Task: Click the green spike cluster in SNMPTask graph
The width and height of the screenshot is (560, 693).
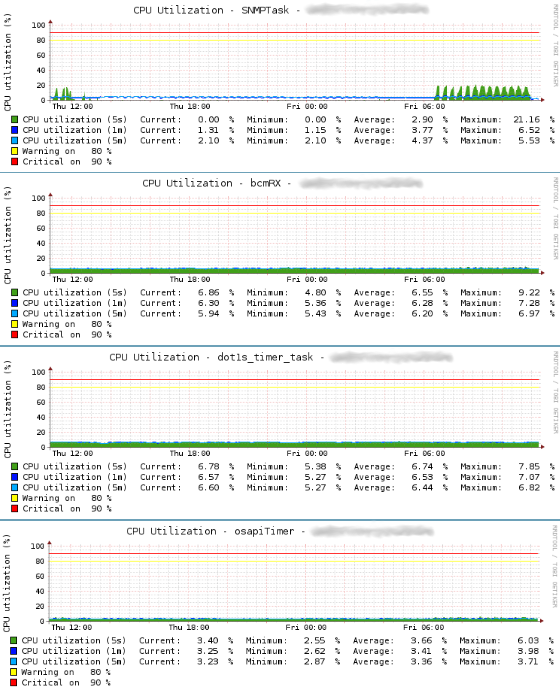Action: coord(483,93)
